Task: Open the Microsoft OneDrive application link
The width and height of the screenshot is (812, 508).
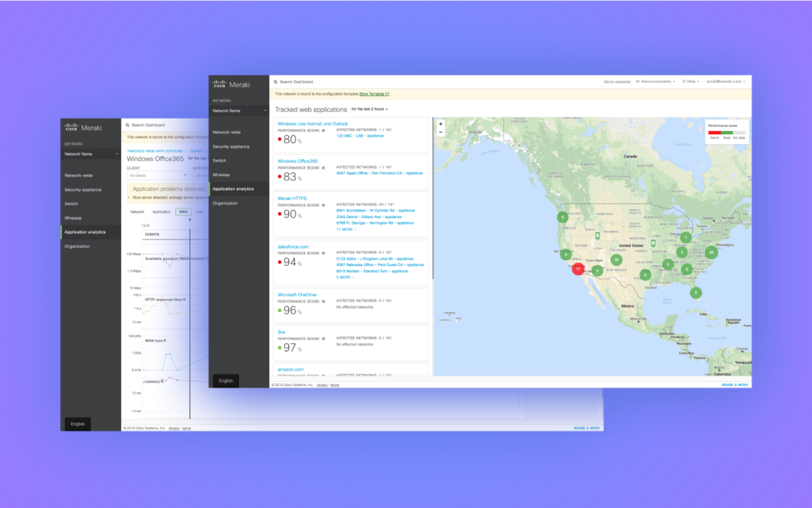Action: [x=297, y=295]
